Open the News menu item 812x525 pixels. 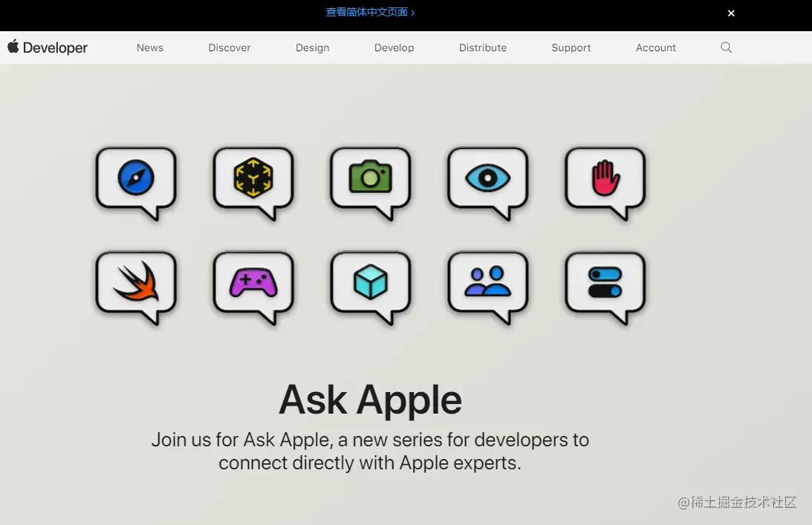pos(149,48)
